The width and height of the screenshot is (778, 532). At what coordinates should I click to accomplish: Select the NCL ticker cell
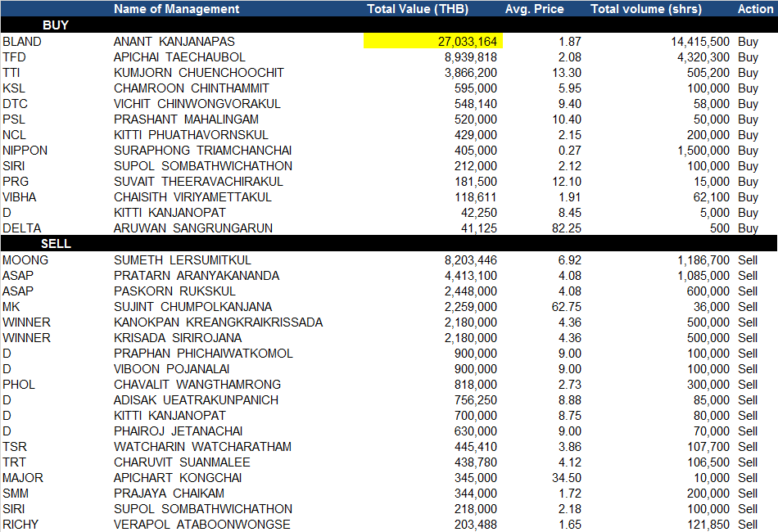pyautogui.click(x=14, y=135)
